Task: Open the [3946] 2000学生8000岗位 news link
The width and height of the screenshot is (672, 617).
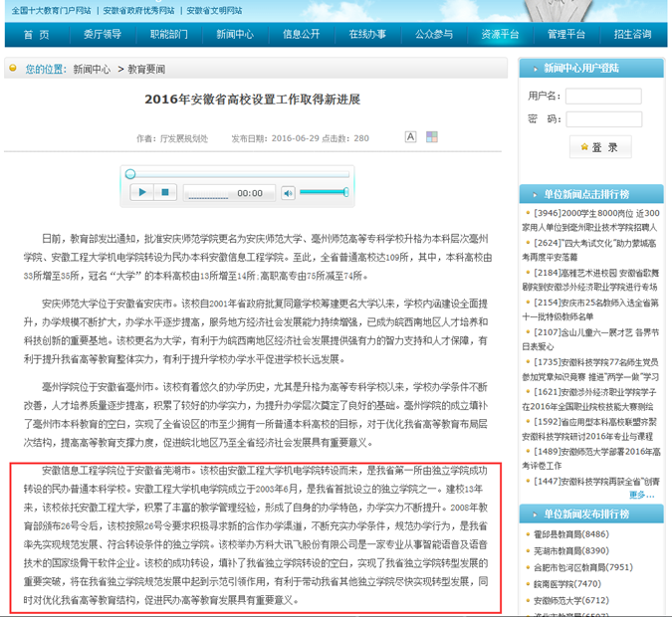Action: pyautogui.click(x=591, y=220)
